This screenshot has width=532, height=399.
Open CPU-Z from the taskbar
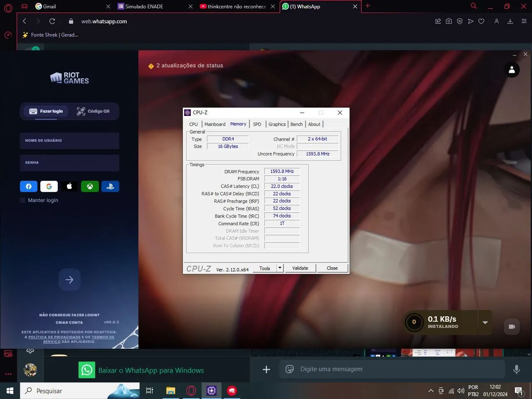coord(212,391)
